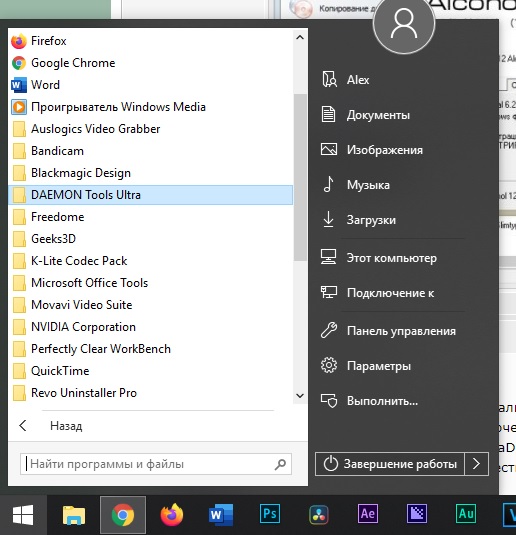
Task: Expand the QuickTime folder
Action: 150,371
